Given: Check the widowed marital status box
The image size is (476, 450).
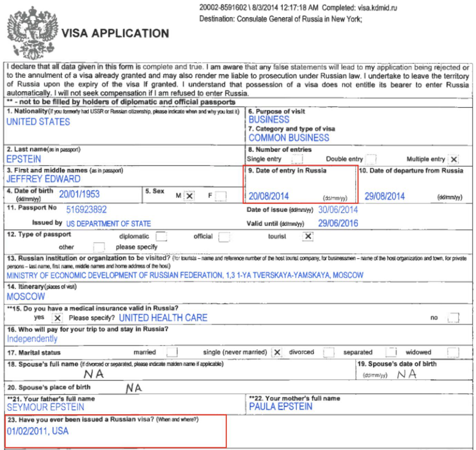Looking at the screenshot, I should point(453,352).
